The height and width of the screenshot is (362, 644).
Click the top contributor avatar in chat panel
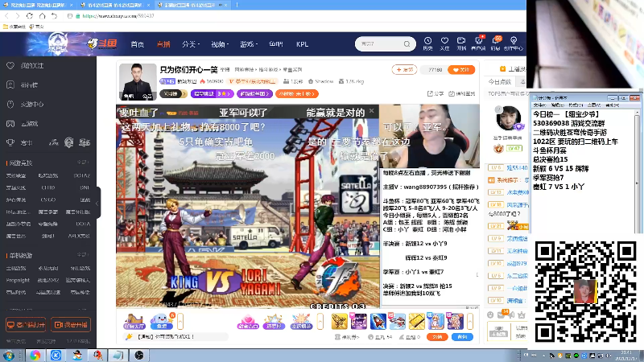click(509, 118)
